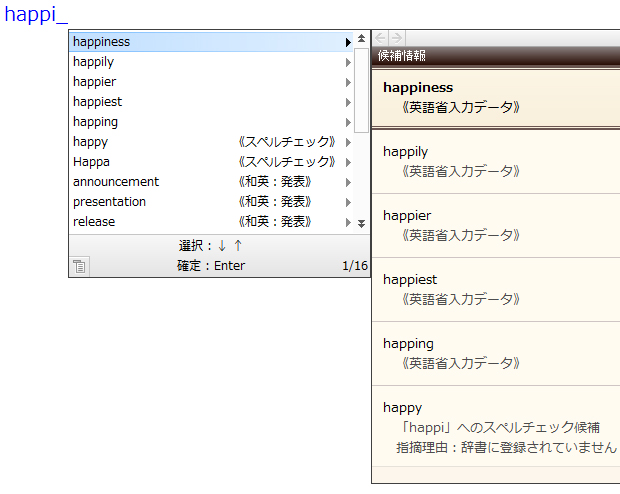Open the happiest entry in the info panel
The height and width of the screenshot is (494, 620).
click(x=496, y=290)
